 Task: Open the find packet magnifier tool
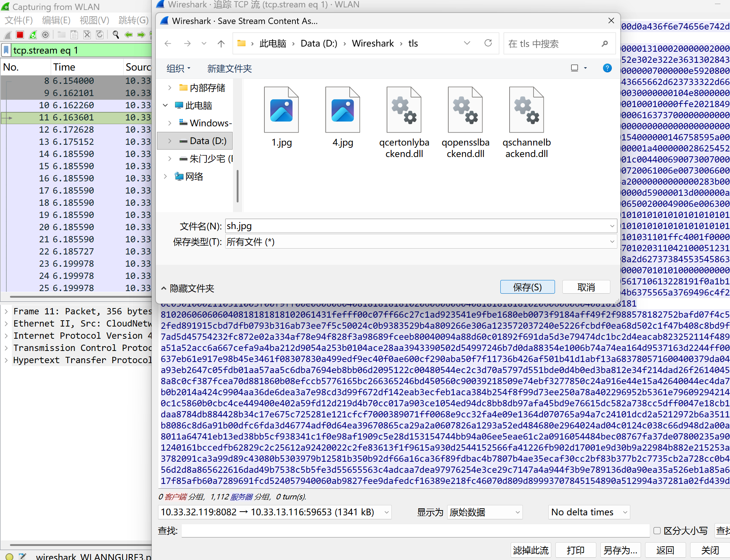(116, 35)
